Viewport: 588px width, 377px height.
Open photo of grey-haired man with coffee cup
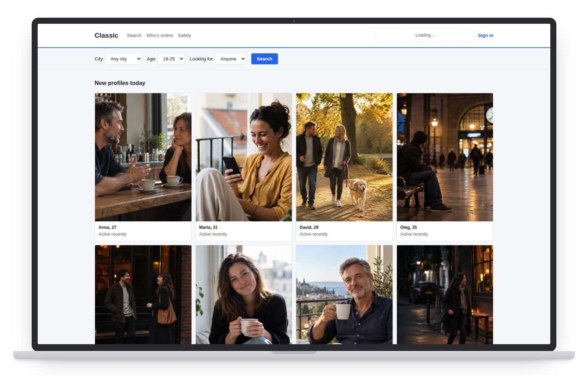tap(345, 295)
